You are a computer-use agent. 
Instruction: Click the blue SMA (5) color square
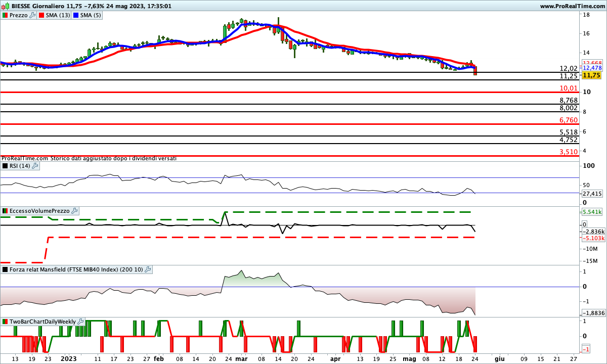pos(77,15)
